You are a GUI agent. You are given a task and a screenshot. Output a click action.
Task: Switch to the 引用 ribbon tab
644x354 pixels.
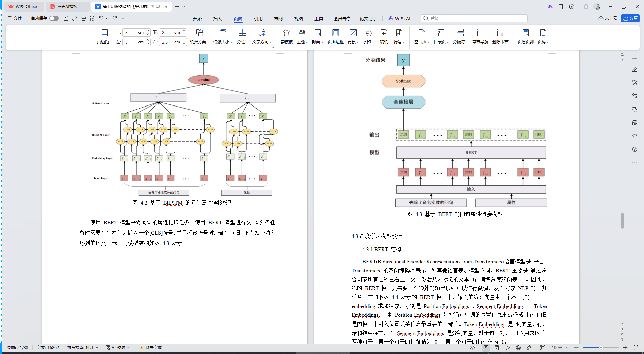258,19
